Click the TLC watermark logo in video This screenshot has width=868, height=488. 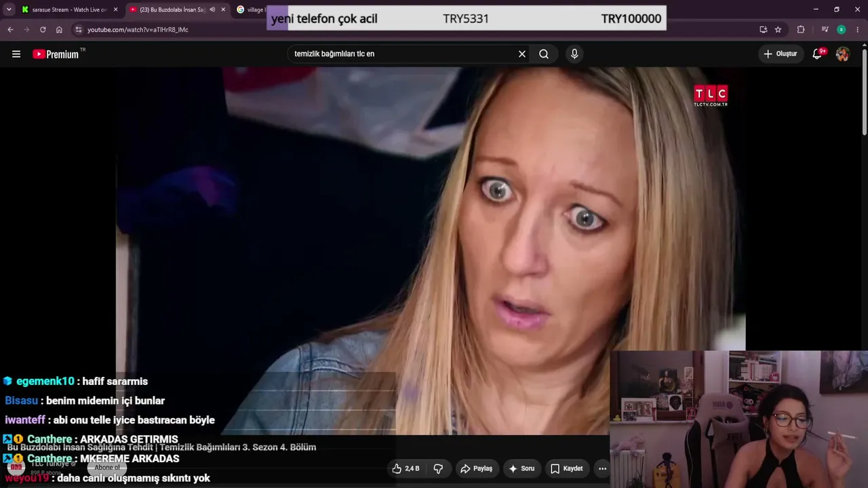click(711, 96)
